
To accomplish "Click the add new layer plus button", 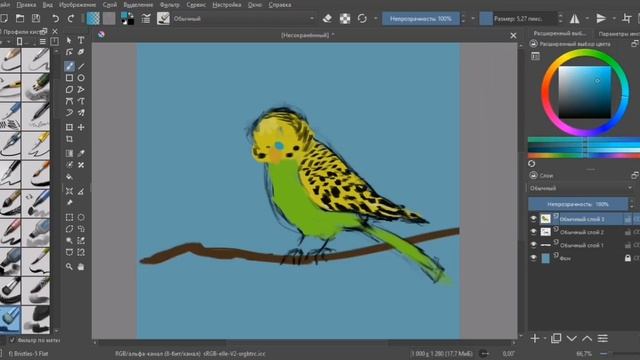I will (535, 338).
